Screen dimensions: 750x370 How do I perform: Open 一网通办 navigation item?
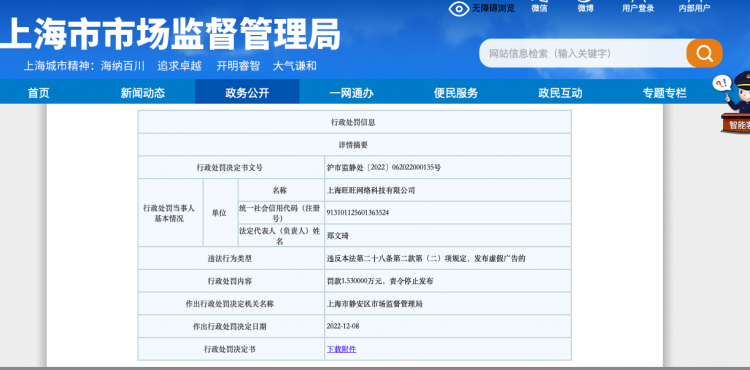tap(352, 93)
